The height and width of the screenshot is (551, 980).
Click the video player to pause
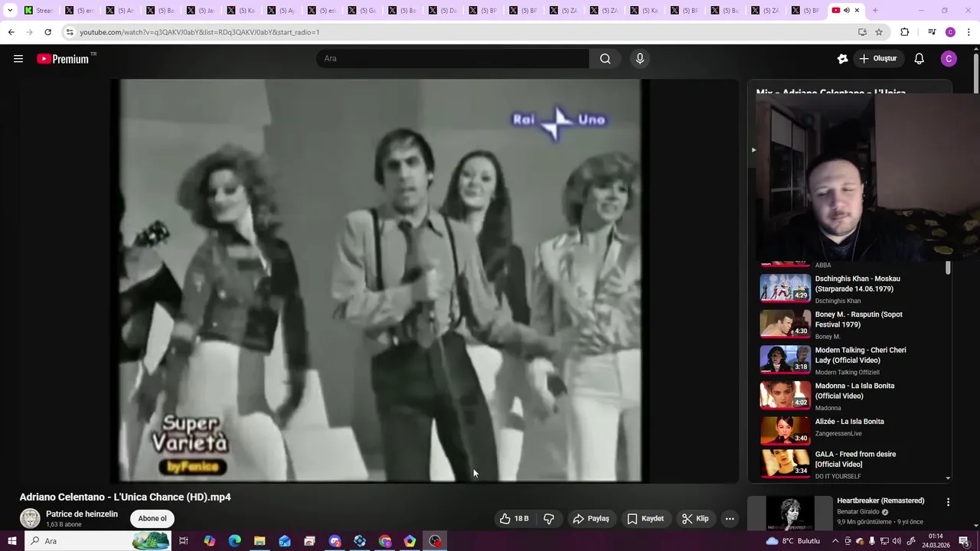tap(381, 280)
